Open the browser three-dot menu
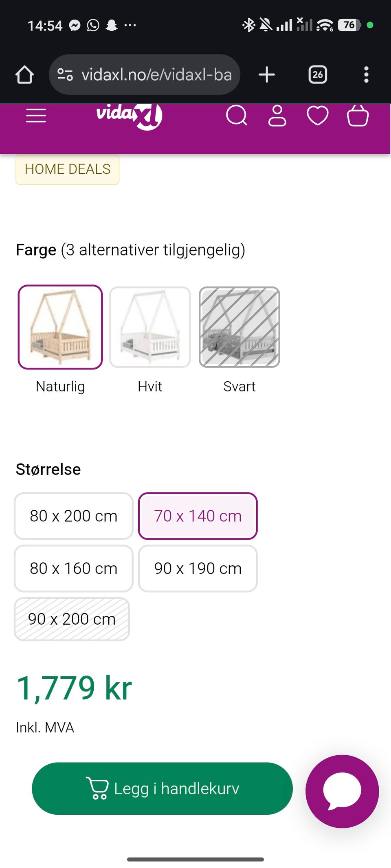This screenshot has width=391, height=868. [366, 75]
